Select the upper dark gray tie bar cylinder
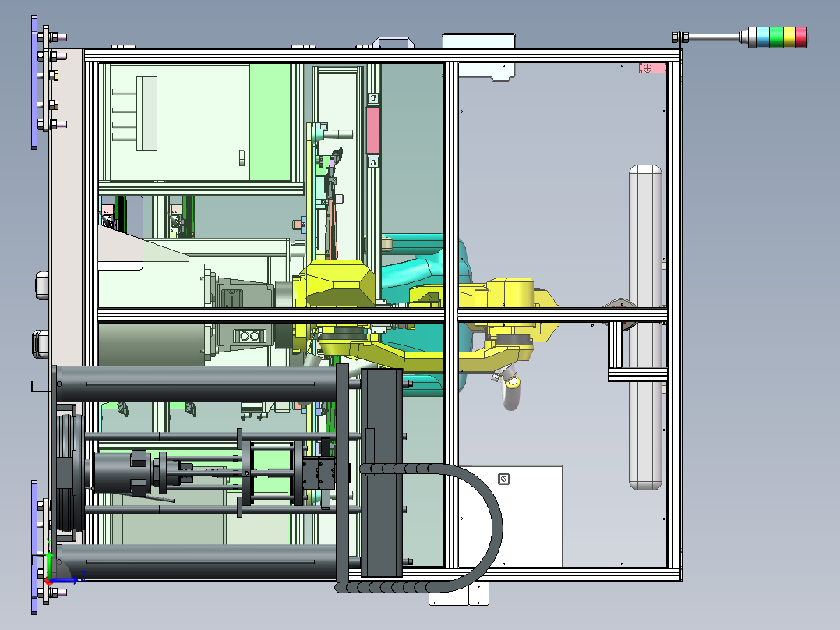Screen dimensions: 840x630 pyautogui.click(x=198, y=384)
